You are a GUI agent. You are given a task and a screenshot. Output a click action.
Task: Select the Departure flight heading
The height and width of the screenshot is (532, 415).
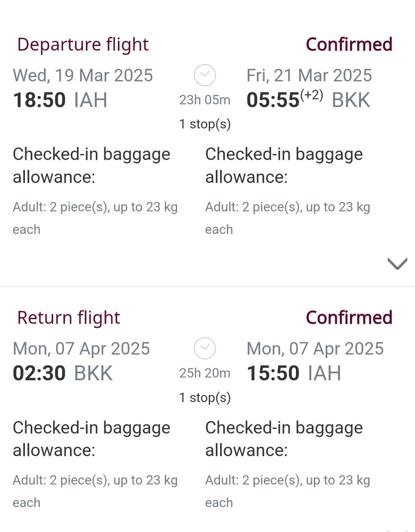(83, 45)
